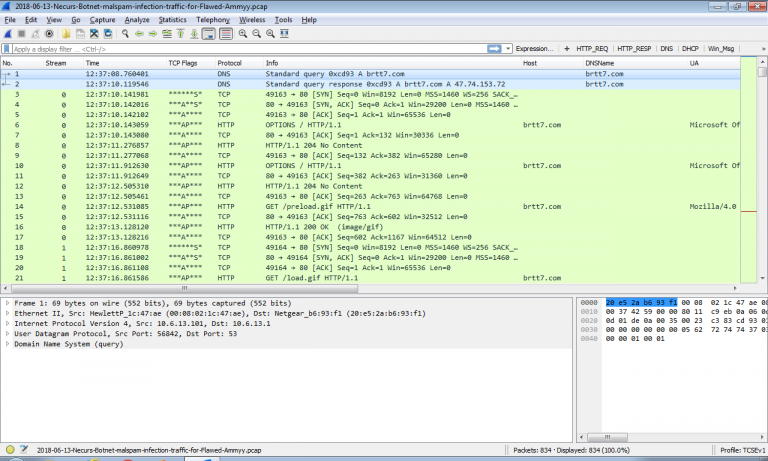
Task: Zoom in the main window text
Action: [x=243, y=34]
